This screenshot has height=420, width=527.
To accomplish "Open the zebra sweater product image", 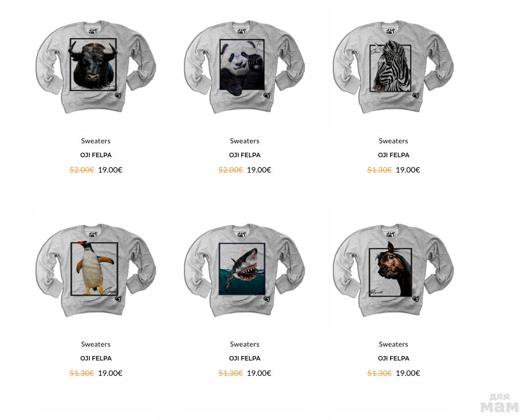I will [x=394, y=67].
